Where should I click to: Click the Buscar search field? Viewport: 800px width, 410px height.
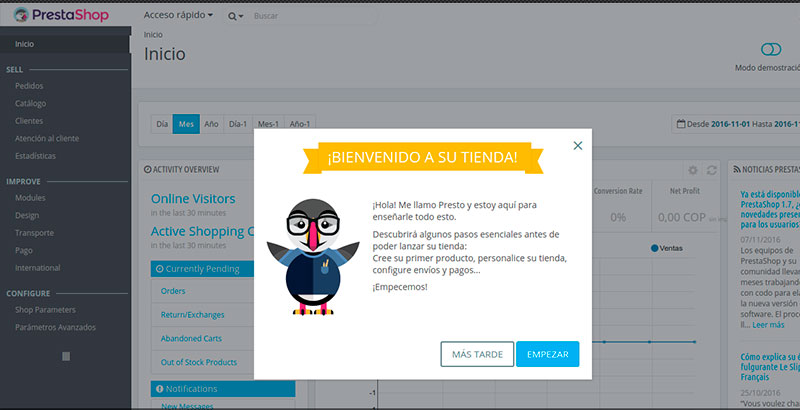(x=314, y=16)
